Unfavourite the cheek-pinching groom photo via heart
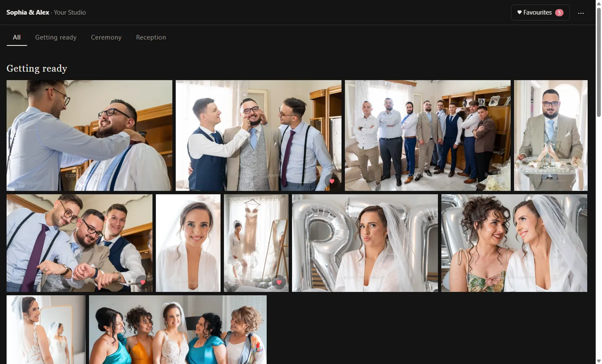602x364 pixels. [332, 181]
